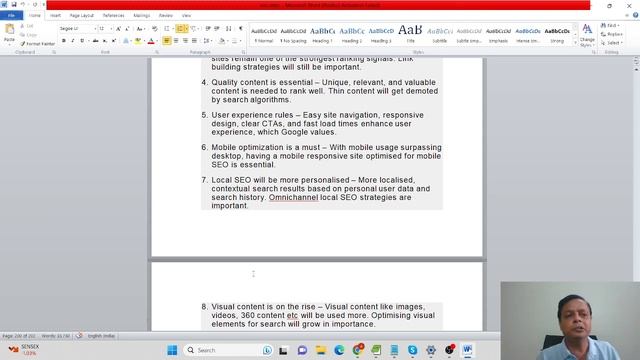Click the Clear Formatting eraser icon
The height and width of the screenshot is (360, 640).
pos(155,29)
